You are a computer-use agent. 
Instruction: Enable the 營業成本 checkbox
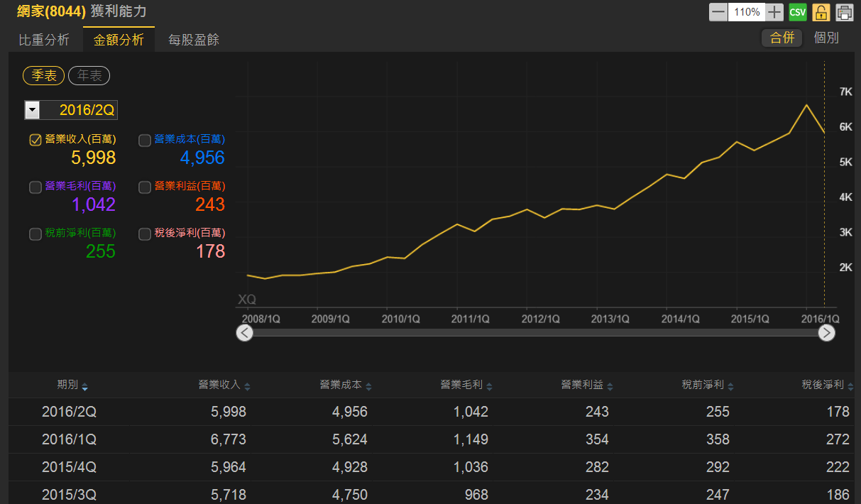tap(145, 141)
